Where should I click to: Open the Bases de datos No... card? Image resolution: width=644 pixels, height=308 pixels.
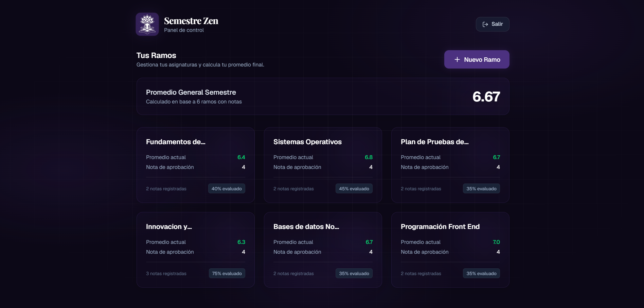pos(323,250)
